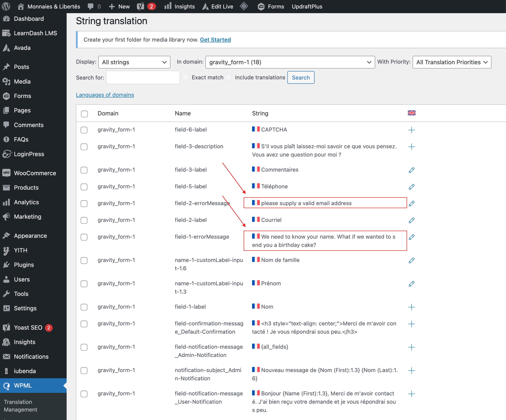This screenshot has height=420, width=506.
Task: Click the WordPress logo in admin bar
Action: 6,7
